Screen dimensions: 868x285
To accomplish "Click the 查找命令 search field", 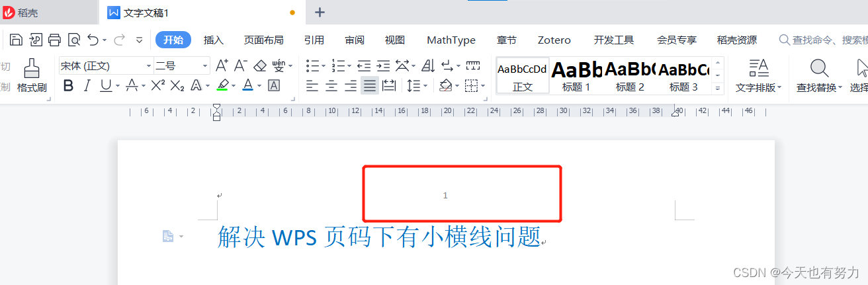I will click(823, 40).
